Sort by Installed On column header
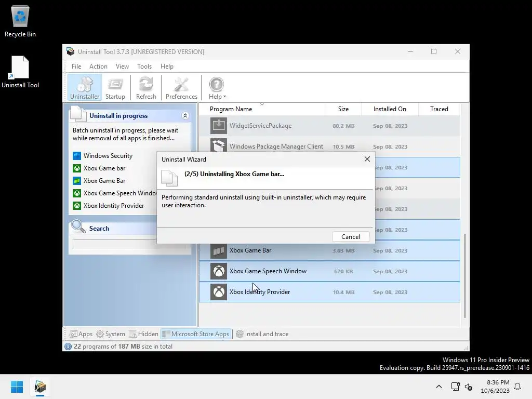This screenshot has width=532, height=399. pyautogui.click(x=390, y=109)
